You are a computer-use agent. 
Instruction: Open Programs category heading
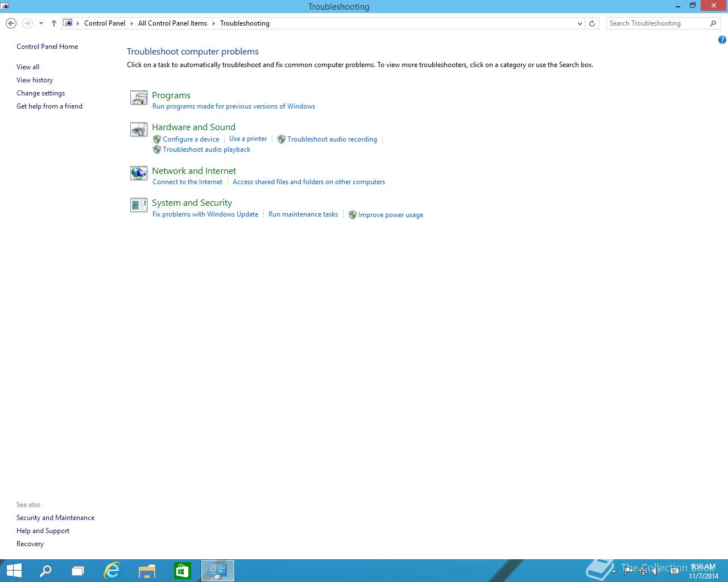pyautogui.click(x=171, y=95)
